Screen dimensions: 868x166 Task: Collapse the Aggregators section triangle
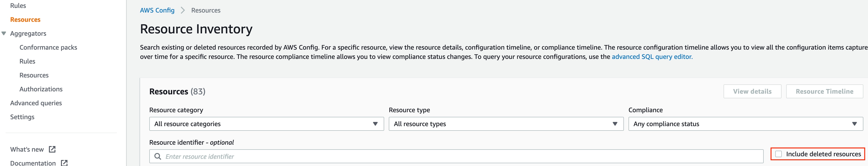pos(4,33)
